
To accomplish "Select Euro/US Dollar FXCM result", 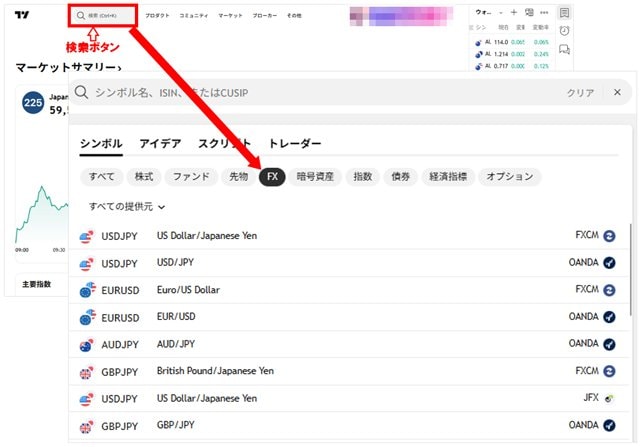I will tap(349, 290).
